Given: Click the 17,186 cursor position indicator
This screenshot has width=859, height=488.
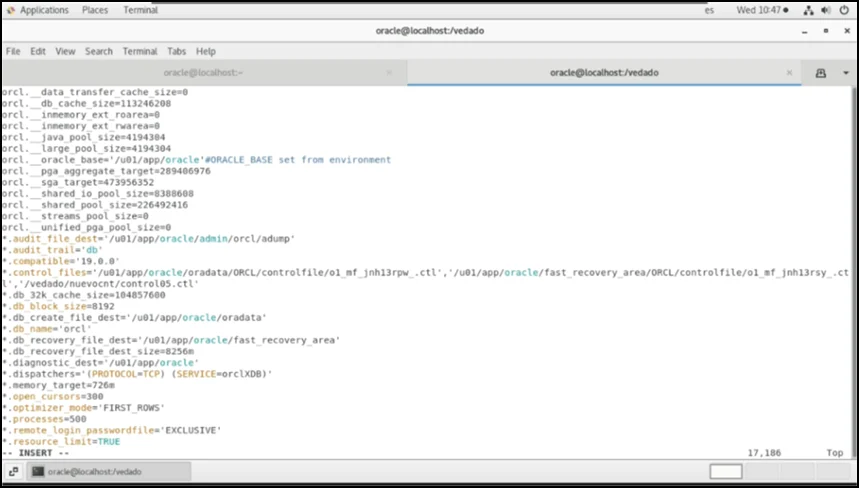Looking at the screenshot, I should click(x=764, y=453).
